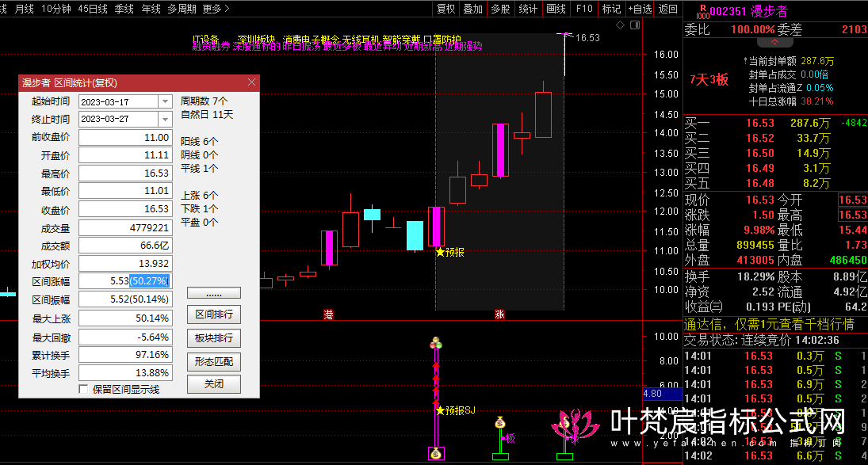Click the 7天3板 label
The image size is (868, 465).
[x=709, y=80]
